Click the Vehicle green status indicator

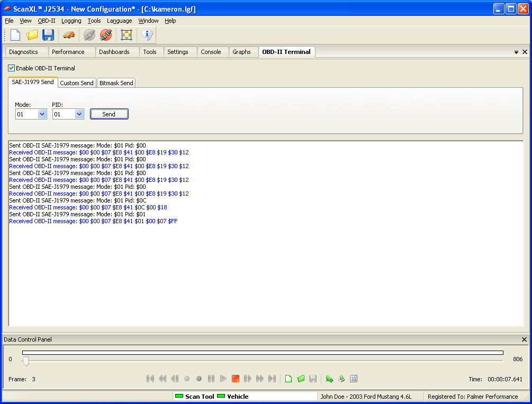click(221, 396)
